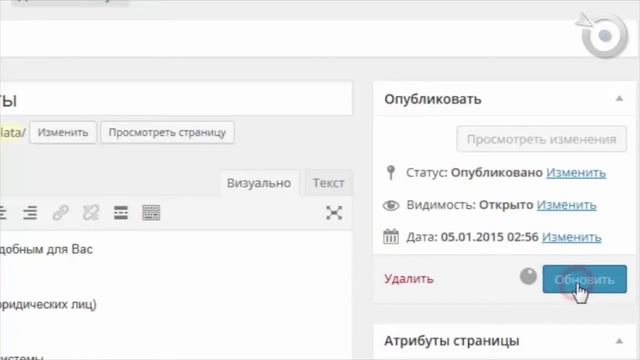
Task: Click the pin icon beside Статус
Action: point(391,172)
